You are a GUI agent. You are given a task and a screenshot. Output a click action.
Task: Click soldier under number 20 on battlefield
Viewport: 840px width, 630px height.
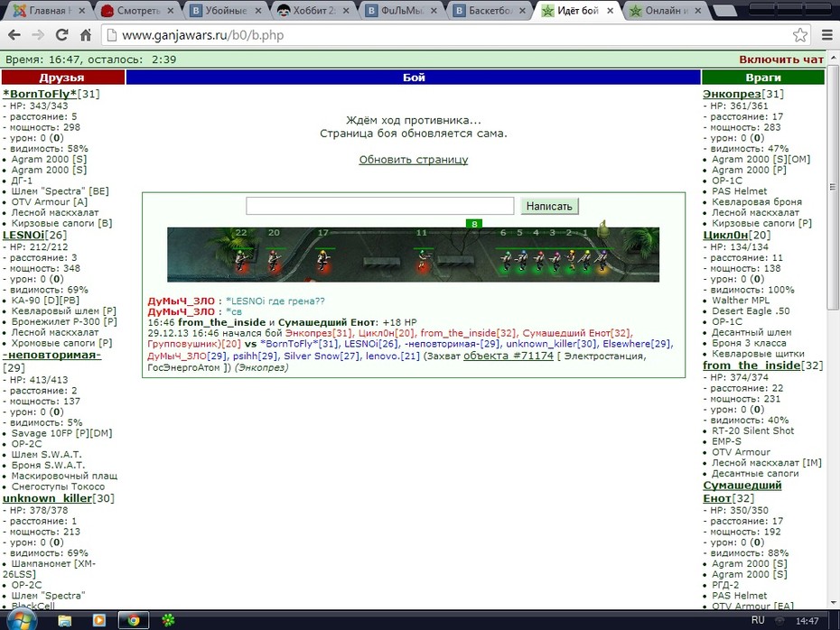click(x=275, y=261)
